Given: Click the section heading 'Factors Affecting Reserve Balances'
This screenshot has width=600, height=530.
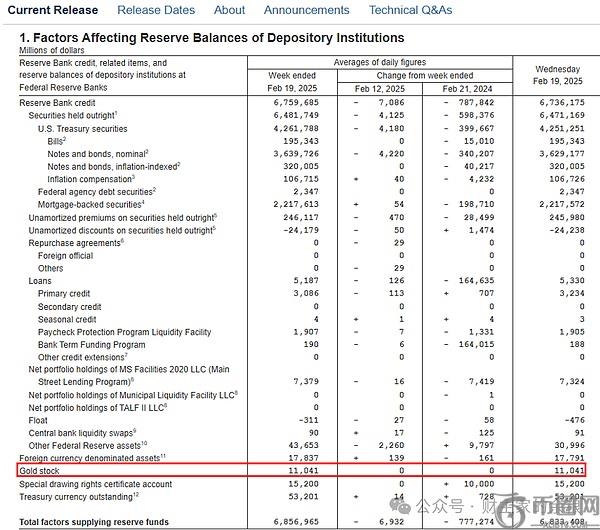Looking at the screenshot, I should coord(212,38).
